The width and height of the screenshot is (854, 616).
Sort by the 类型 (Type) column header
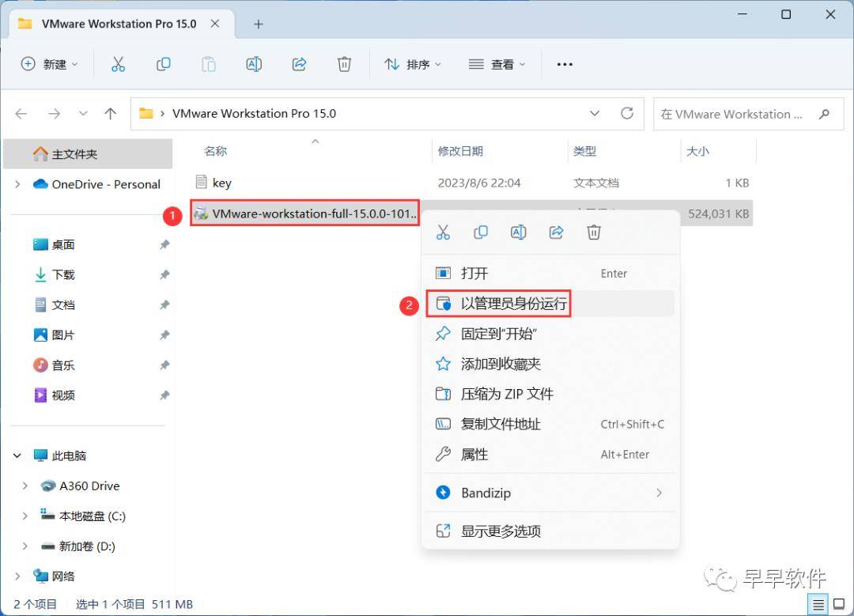(x=584, y=151)
